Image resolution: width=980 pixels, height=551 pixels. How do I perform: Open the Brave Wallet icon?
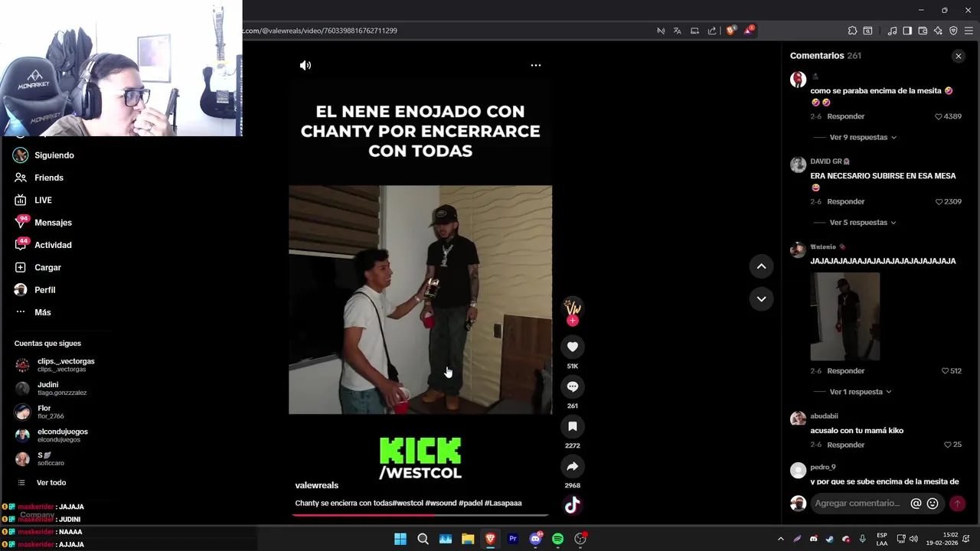coord(923,31)
